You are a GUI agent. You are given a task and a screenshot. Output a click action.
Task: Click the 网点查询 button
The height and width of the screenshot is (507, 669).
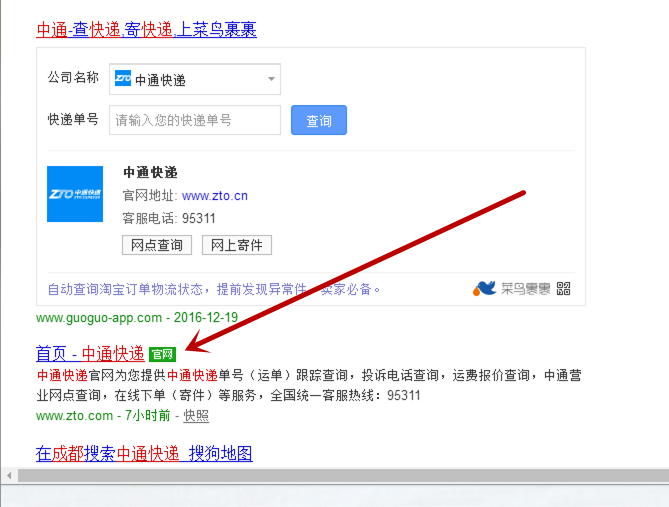pos(157,245)
